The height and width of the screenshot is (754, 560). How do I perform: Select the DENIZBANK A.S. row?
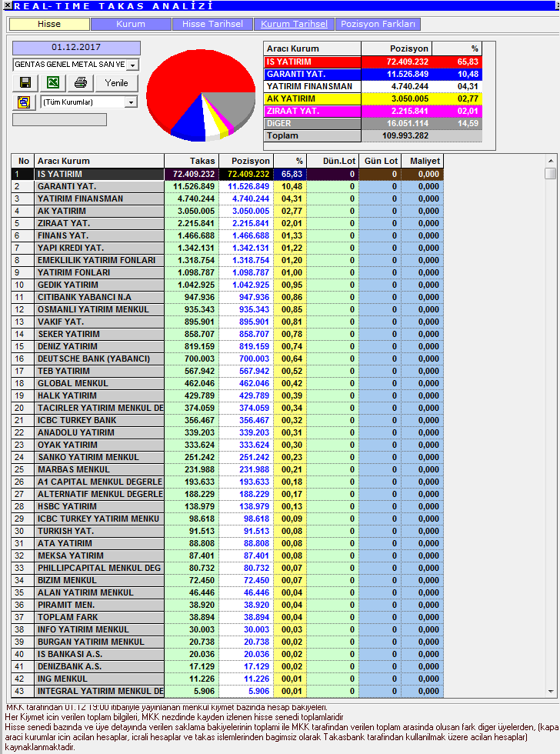tap(227, 666)
